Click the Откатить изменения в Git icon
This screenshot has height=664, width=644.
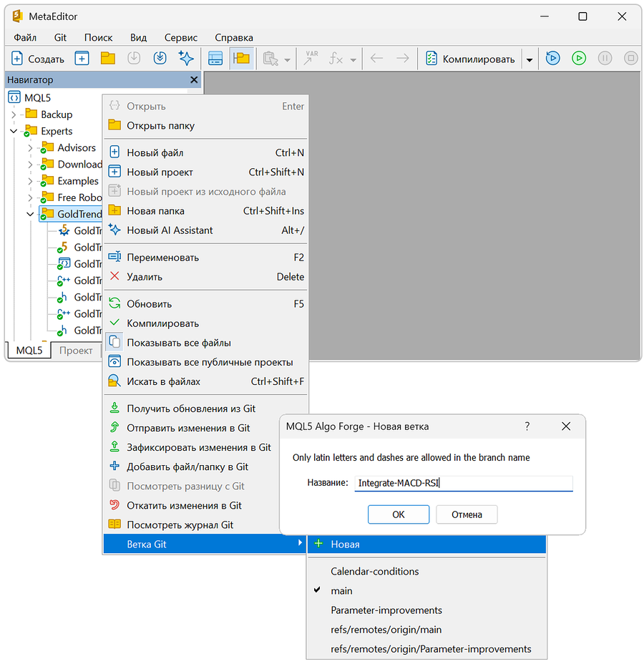pos(114,505)
